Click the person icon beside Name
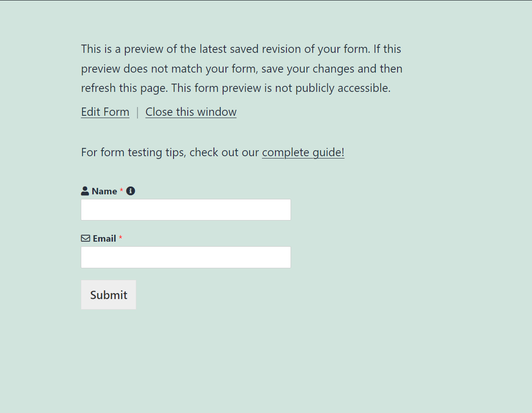 [85, 191]
